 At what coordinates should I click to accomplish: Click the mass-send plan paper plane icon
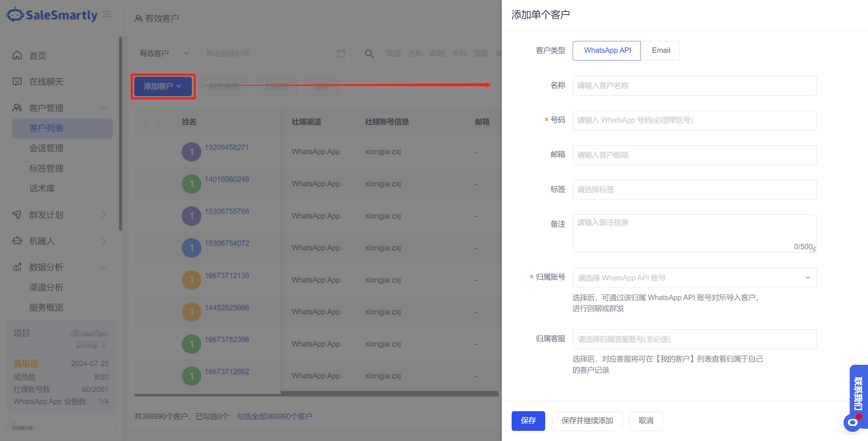(17, 214)
